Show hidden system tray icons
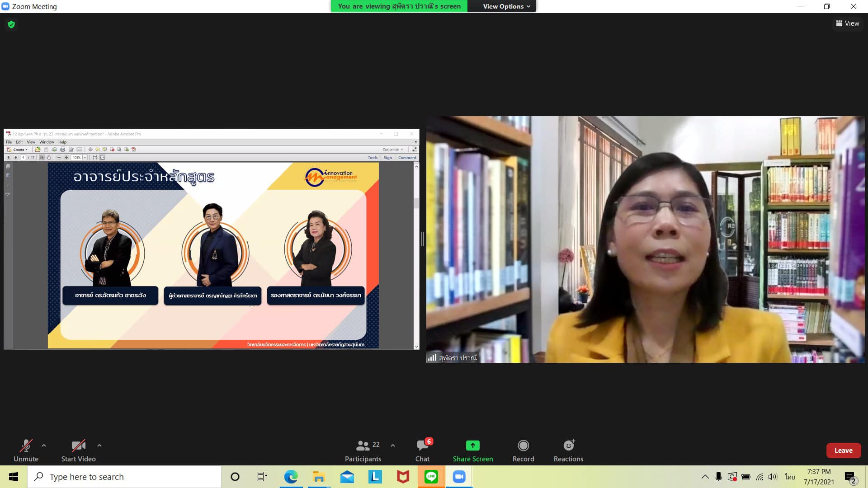 (705, 477)
